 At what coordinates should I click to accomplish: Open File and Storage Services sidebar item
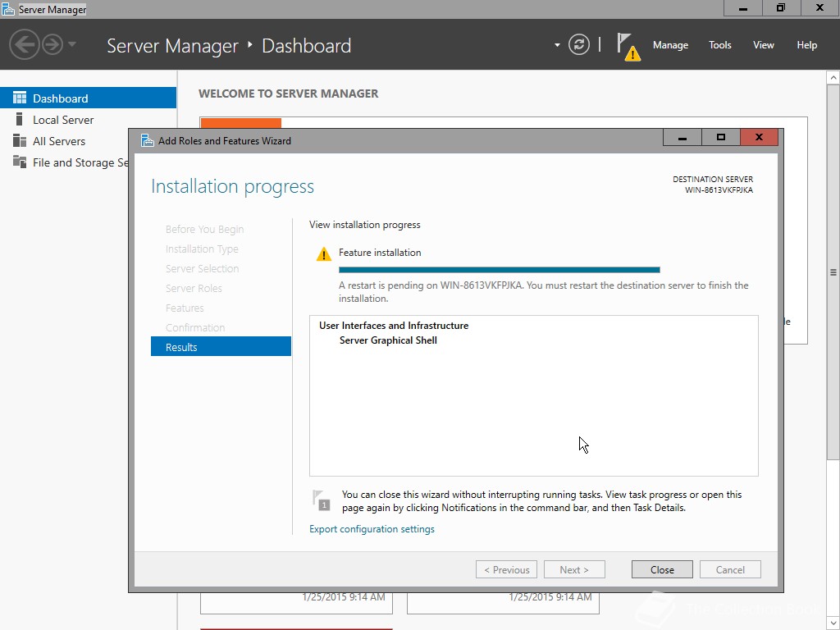click(64, 162)
